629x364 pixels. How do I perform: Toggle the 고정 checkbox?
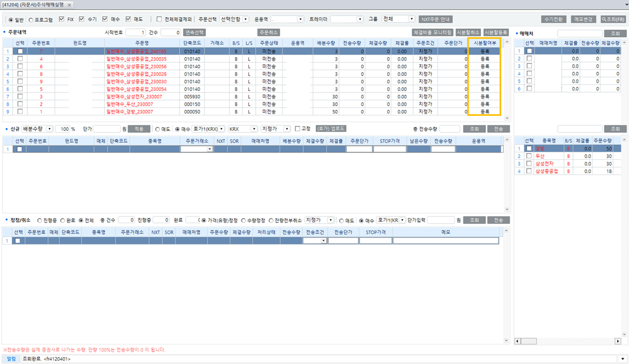coord(297,128)
